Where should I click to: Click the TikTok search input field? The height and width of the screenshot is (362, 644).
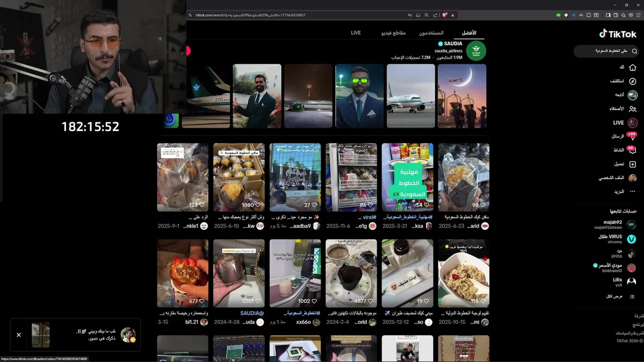pos(606,51)
